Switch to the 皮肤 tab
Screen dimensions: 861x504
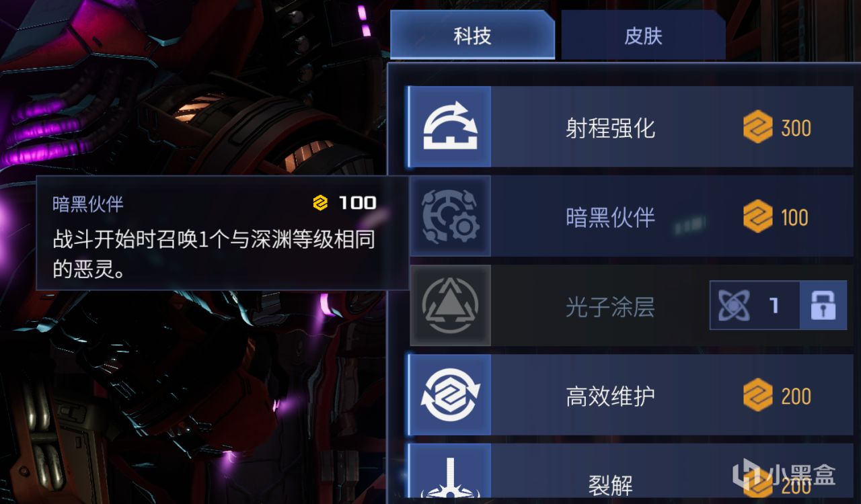(x=643, y=35)
